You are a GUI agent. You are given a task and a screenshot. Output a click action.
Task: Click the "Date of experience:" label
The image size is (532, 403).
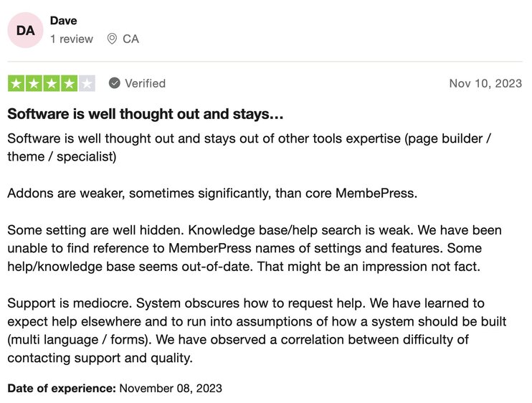pos(62,388)
